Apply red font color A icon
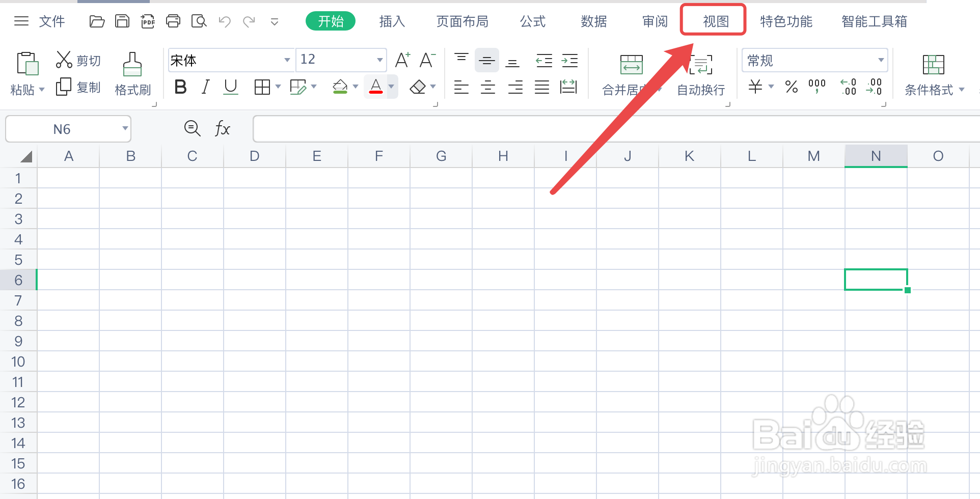Screen dimensions: 980x499 coord(376,87)
